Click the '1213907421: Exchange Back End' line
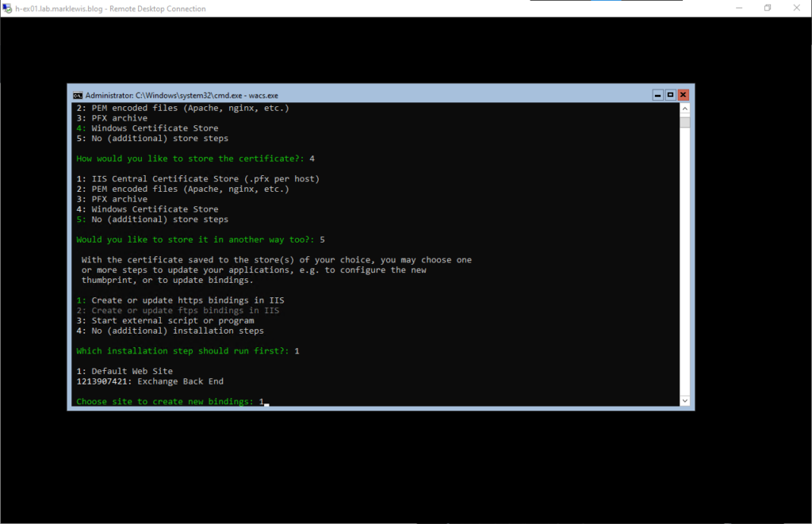 coord(150,381)
